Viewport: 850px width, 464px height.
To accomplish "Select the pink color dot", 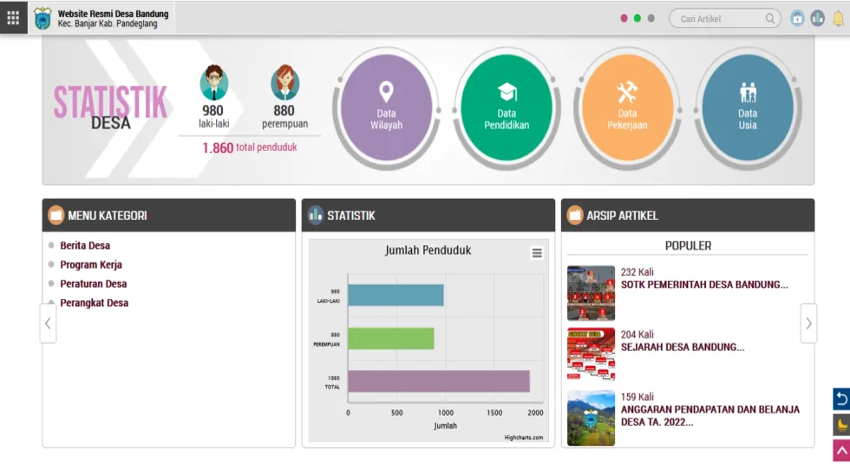I will point(624,18).
